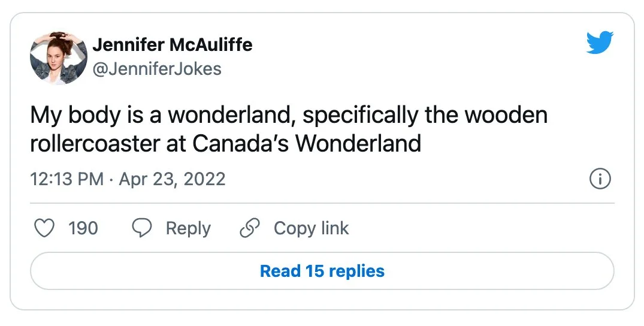Click the Reply text label

[188, 228]
